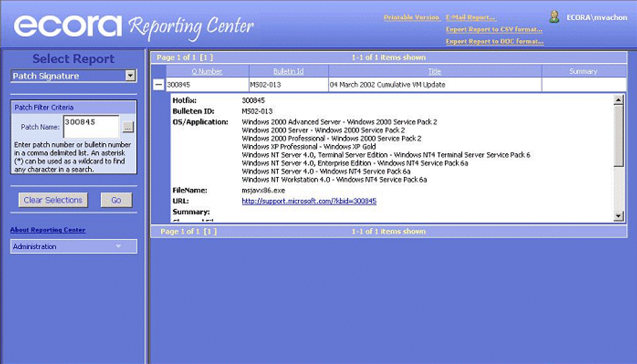Click the "Patch Filter Criteria" panel title
The height and width of the screenshot is (364, 637).
pos(44,108)
